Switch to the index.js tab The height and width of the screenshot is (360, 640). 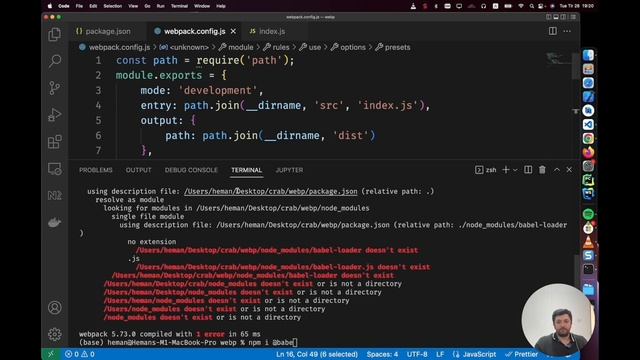pyautogui.click(x=268, y=31)
